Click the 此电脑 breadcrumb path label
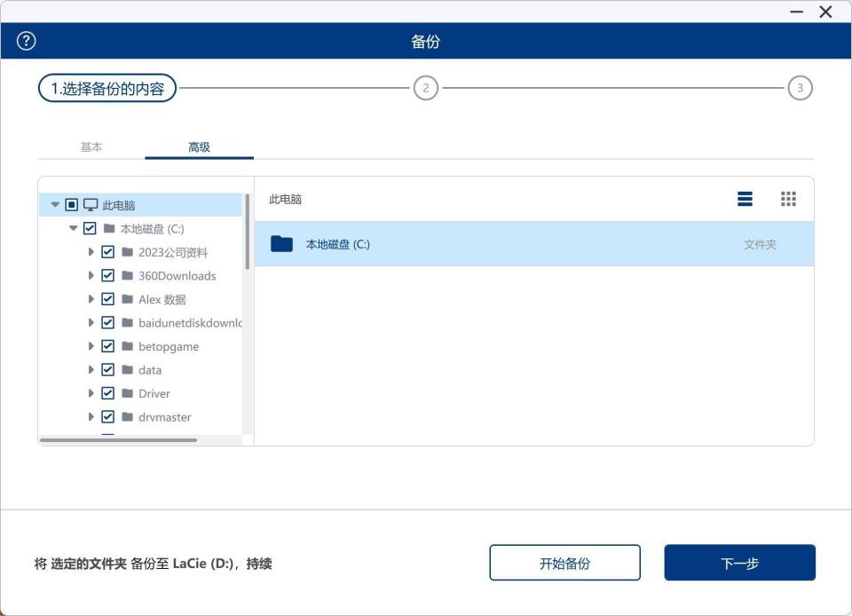This screenshot has height=616, width=852. click(285, 200)
